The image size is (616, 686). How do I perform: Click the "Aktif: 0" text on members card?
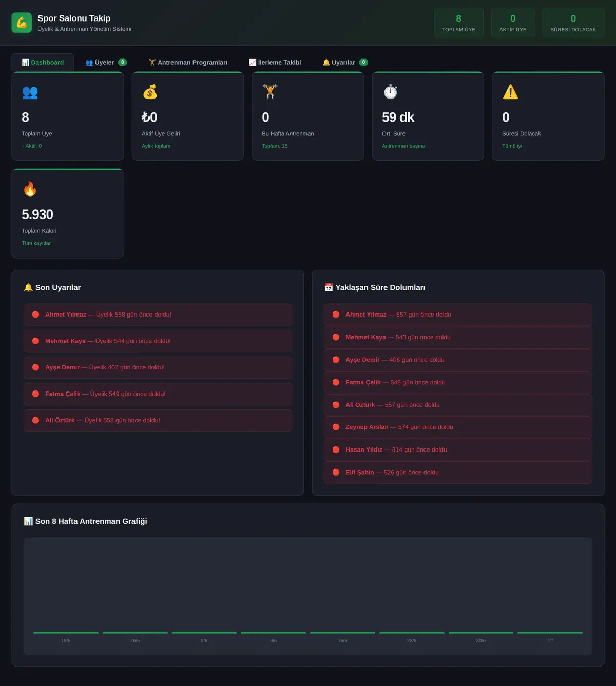tap(32, 146)
